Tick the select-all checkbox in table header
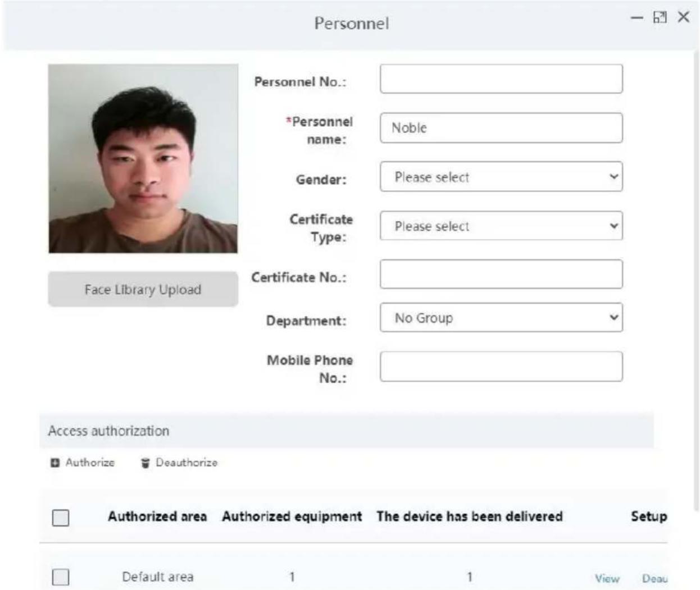The image size is (700, 590). (61, 518)
